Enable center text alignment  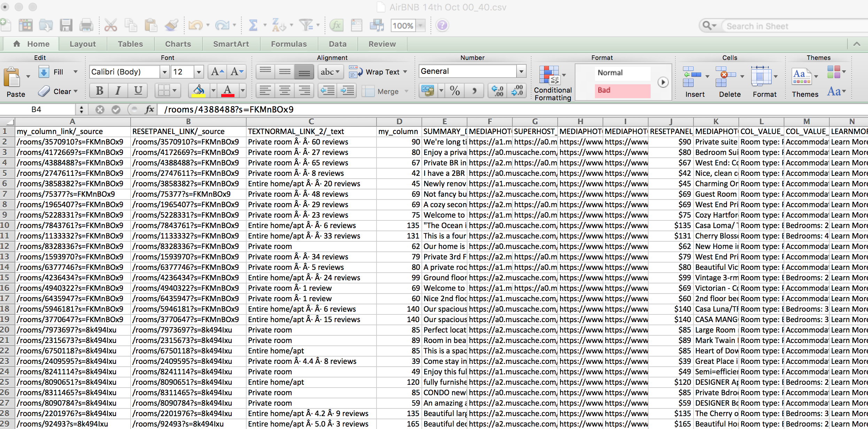coord(285,91)
